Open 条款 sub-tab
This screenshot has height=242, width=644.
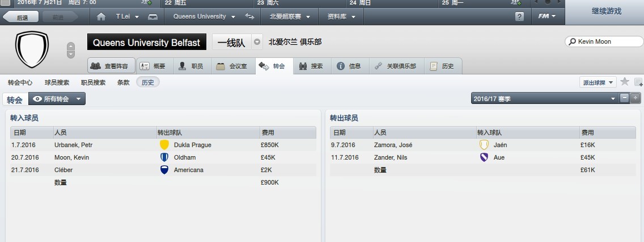coord(123,82)
